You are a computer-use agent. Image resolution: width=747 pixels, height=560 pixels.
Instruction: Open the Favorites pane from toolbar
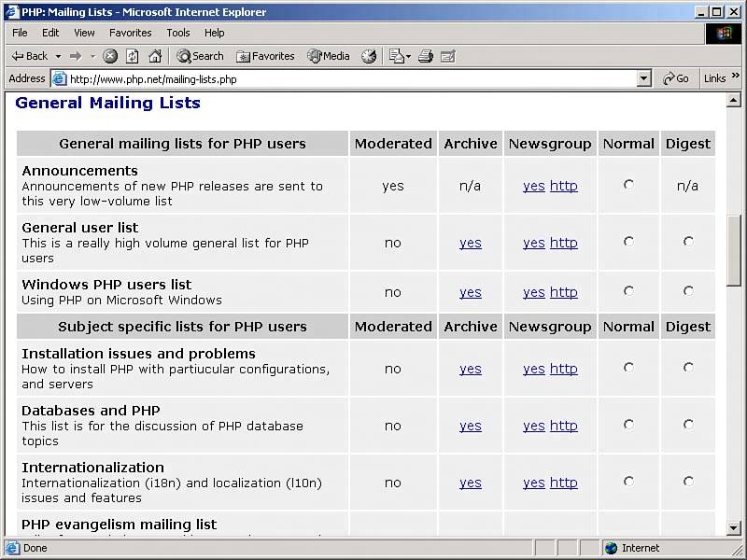coord(265,56)
